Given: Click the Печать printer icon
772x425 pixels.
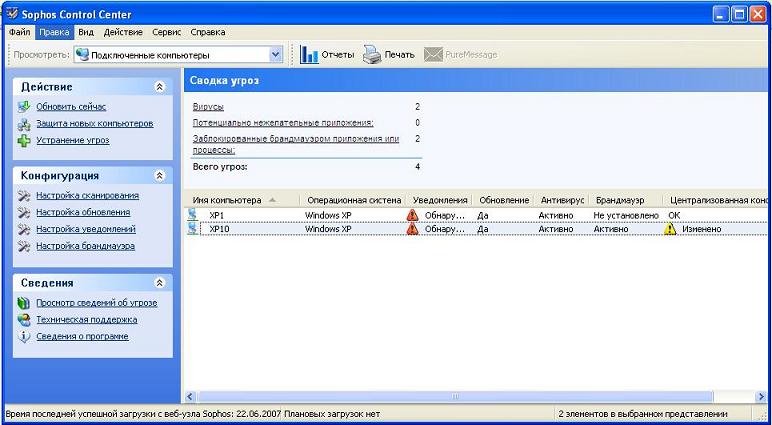Looking at the screenshot, I should point(372,55).
